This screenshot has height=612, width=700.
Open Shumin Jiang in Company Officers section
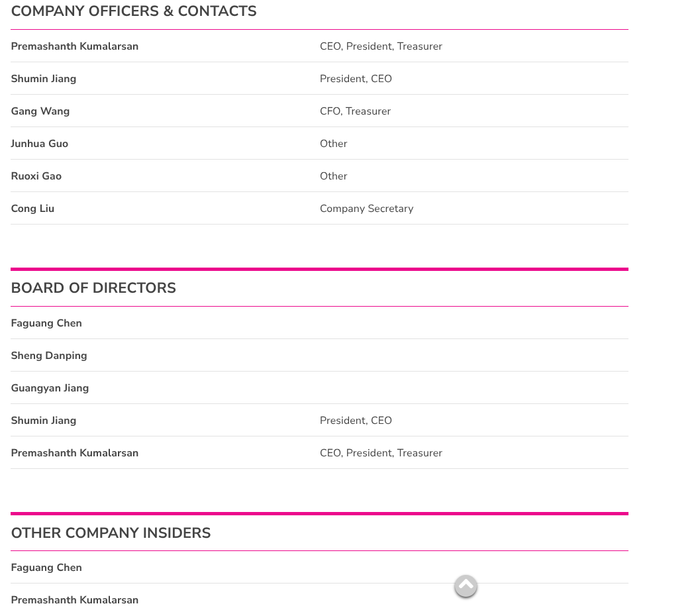point(44,79)
